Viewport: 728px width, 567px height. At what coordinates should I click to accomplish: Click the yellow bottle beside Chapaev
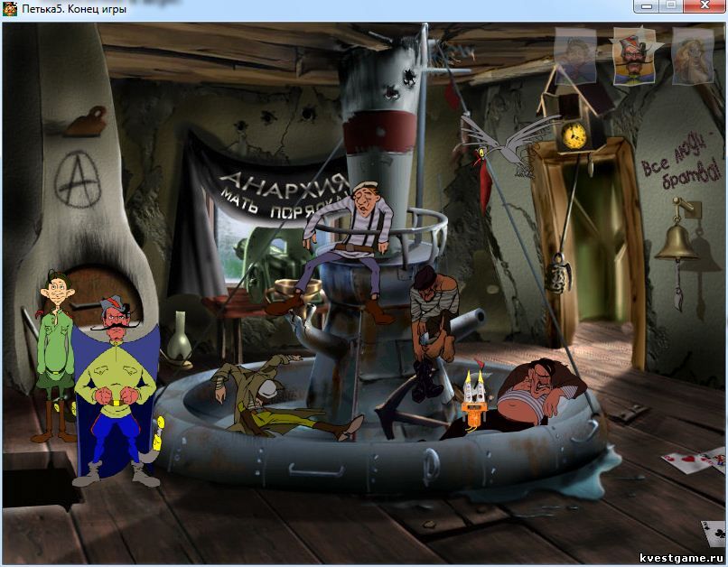coord(159,434)
